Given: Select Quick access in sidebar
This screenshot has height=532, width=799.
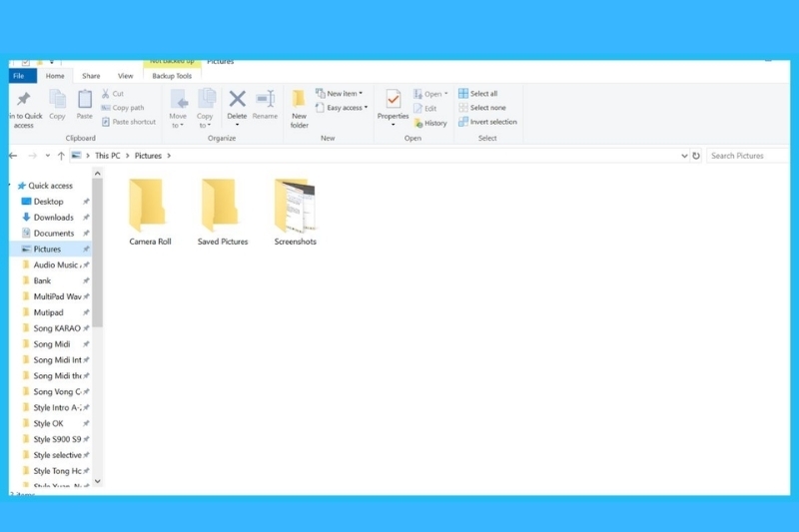Looking at the screenshot, I should [x=45, y=186].
